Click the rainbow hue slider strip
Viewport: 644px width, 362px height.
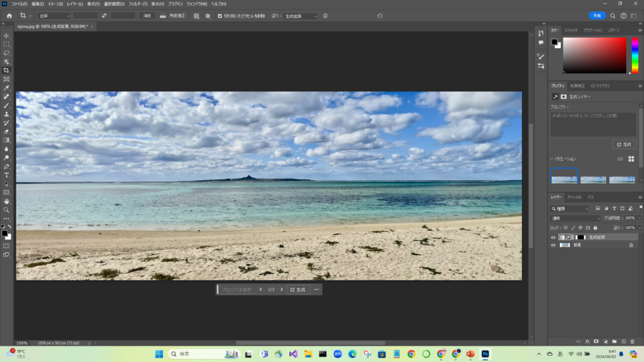coord(635,55)
